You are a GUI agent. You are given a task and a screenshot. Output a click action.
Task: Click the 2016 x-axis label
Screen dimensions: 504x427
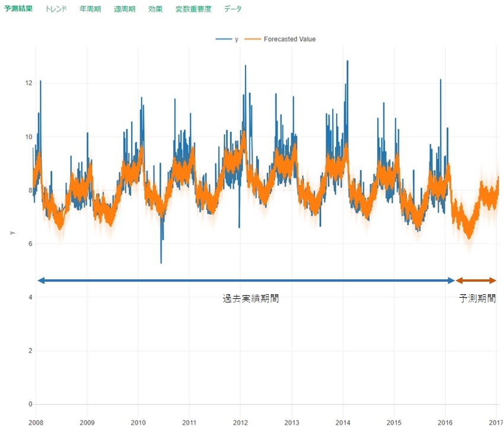tap(445, 422)
